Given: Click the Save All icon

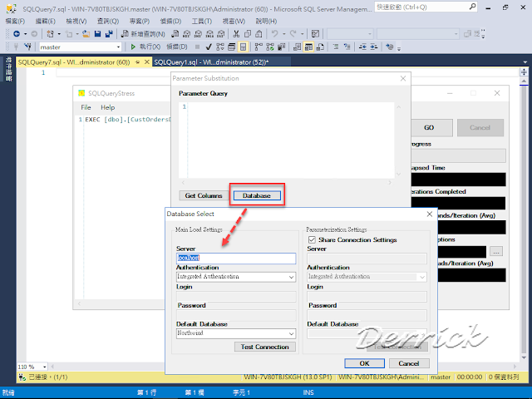Looking at the screenshot, I should pyautogui.click(x=109, y=33).
